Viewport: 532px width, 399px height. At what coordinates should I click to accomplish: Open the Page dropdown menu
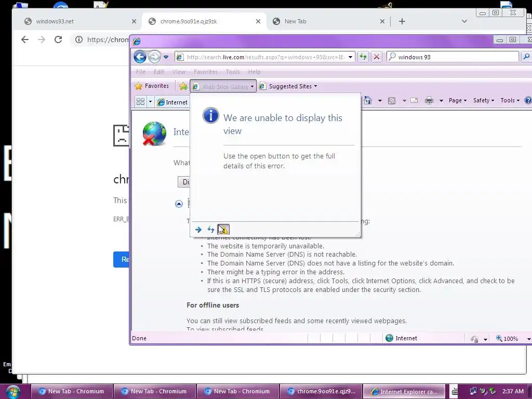pos(458,100)
